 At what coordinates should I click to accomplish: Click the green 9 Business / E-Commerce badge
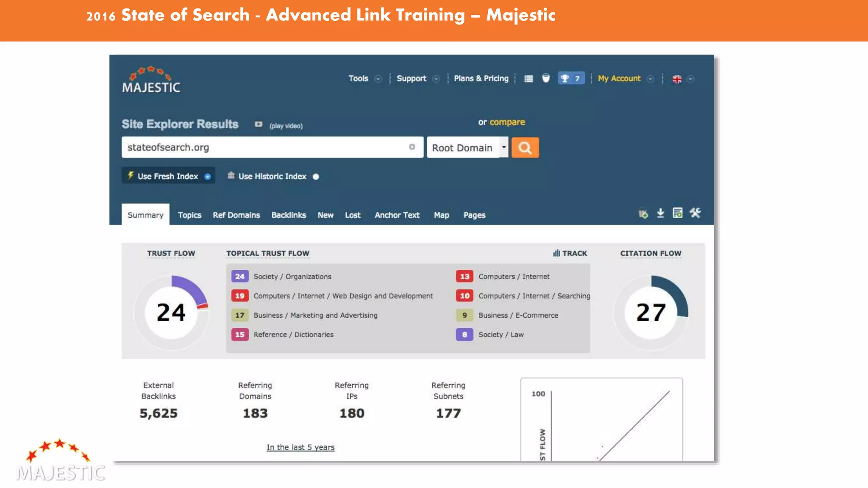tap(465, 315)
